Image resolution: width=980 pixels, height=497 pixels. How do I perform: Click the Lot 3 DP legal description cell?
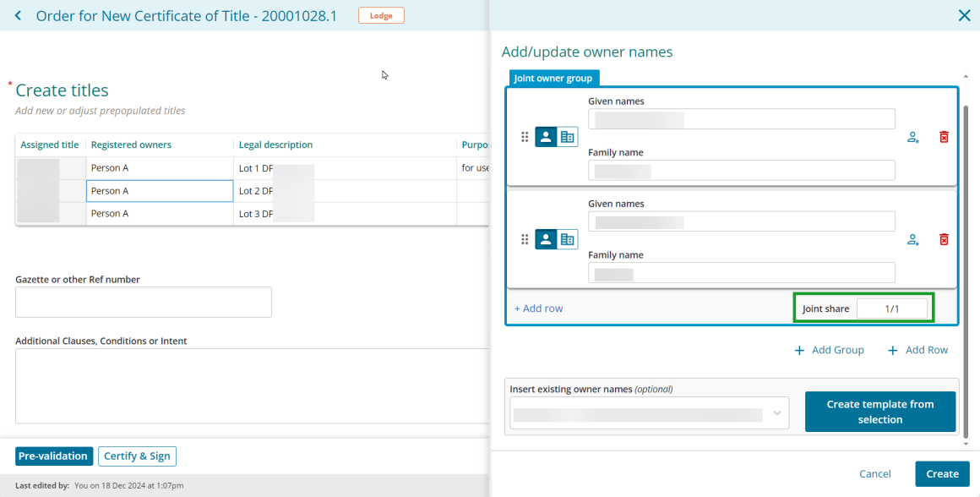[x=345, y=213]
